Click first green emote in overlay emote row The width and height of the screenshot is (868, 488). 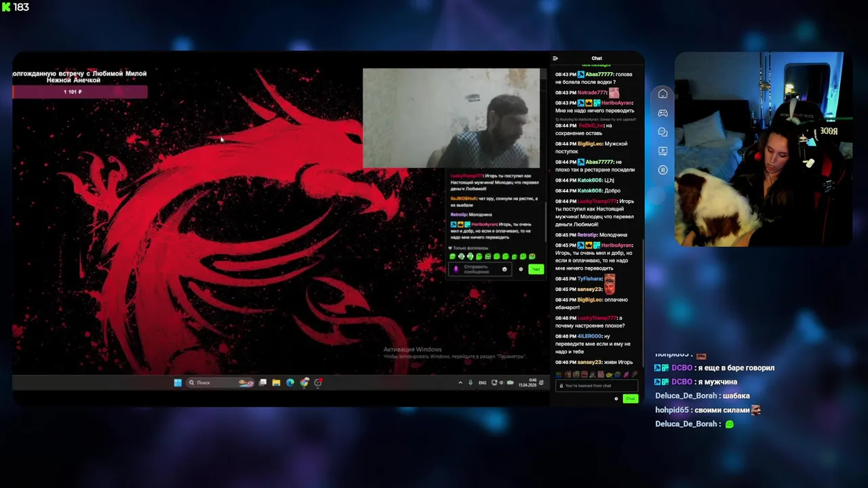(x=452, y=256)
